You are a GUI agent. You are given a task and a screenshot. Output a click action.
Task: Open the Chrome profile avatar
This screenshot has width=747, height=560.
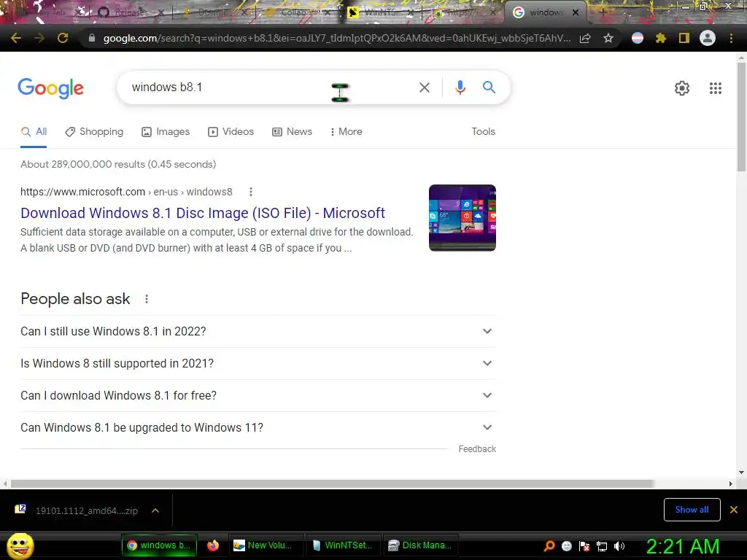(x=707, y=38)
